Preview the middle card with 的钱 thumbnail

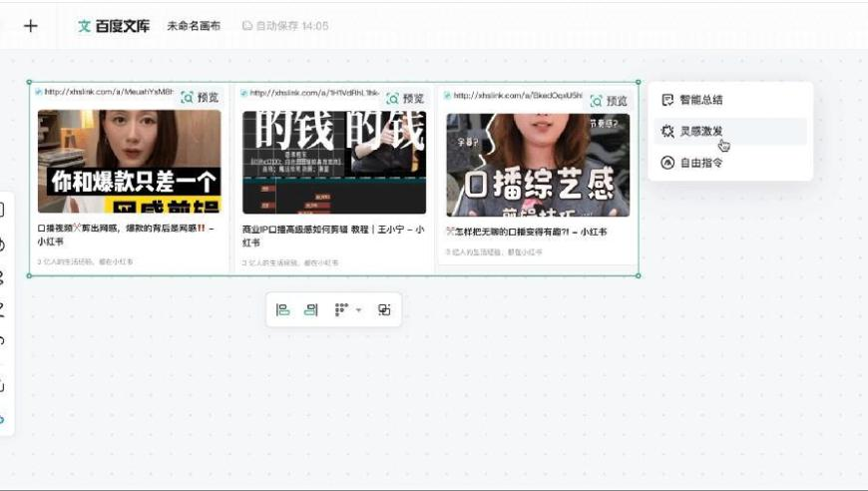pos(405,99)
